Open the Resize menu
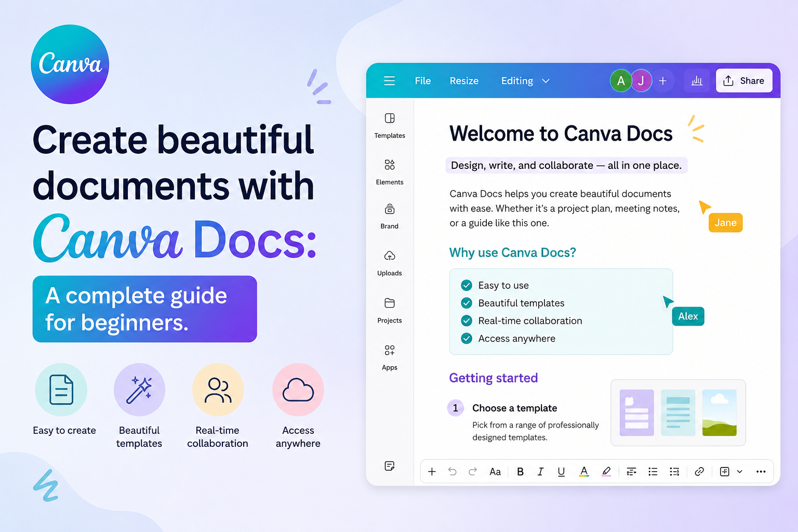The height and width of the screenshot is (532, 798). pos(464,81)
